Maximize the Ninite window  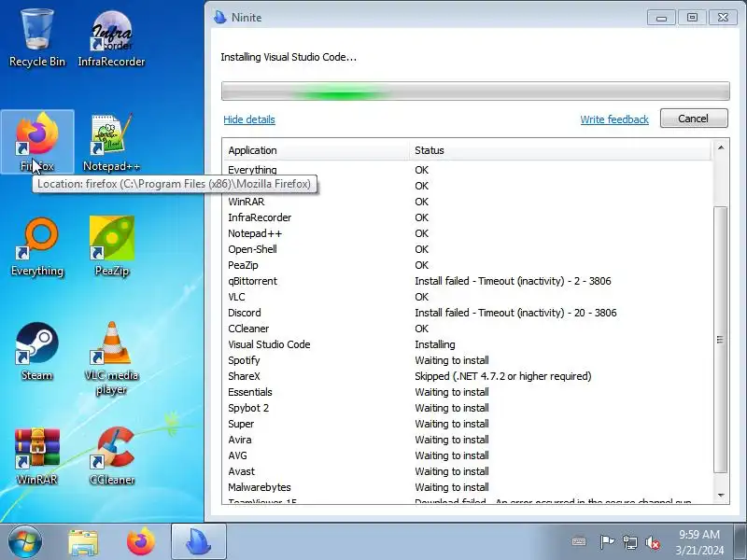pos(692,18)
